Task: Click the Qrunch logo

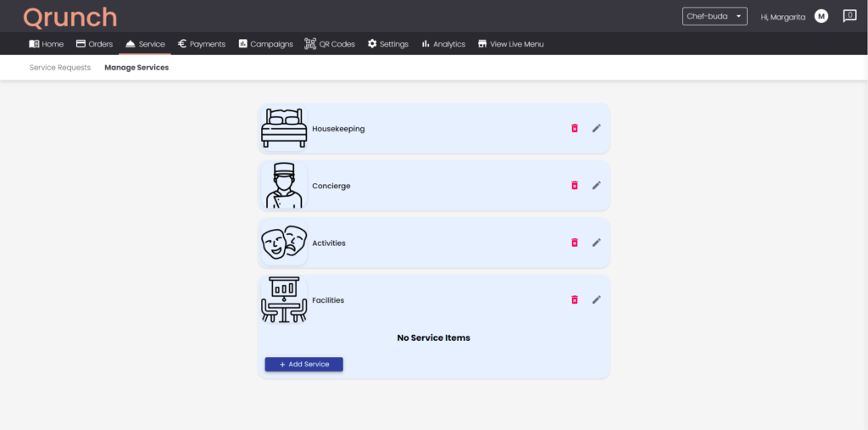Action: point(70,17)
